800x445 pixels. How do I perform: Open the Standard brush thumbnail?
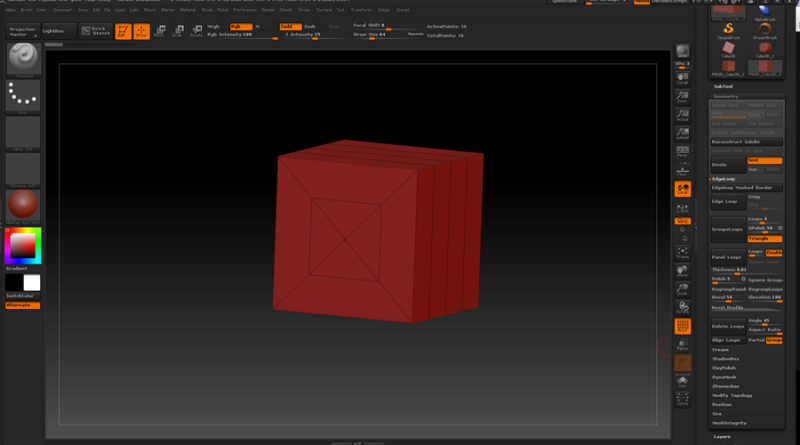[x=23, y=59]
